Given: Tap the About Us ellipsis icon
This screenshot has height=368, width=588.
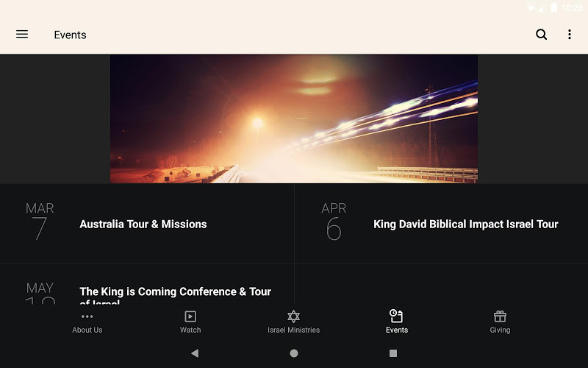Looking at the screenshot, I should 87,316.
